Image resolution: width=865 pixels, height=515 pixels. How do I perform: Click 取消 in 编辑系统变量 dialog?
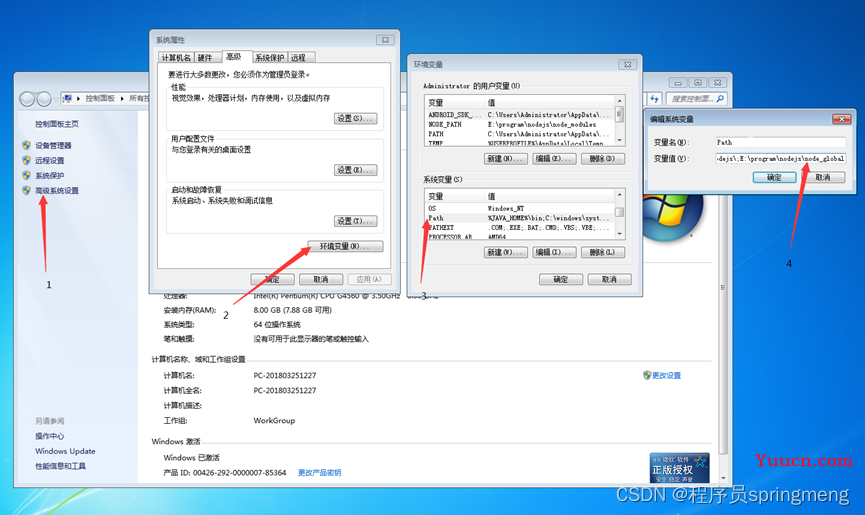click(823, 178)
